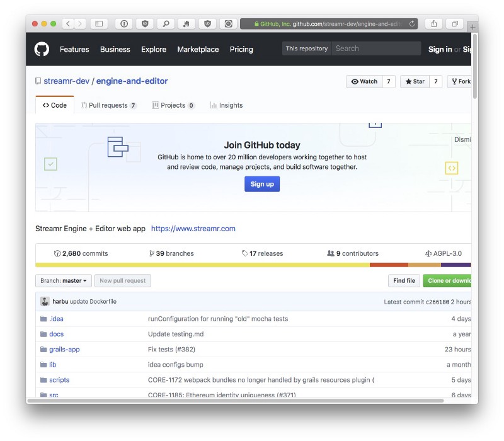Show all tabs overview icon
This screenshot has height=441, width=504.
[x=455, y=24]
